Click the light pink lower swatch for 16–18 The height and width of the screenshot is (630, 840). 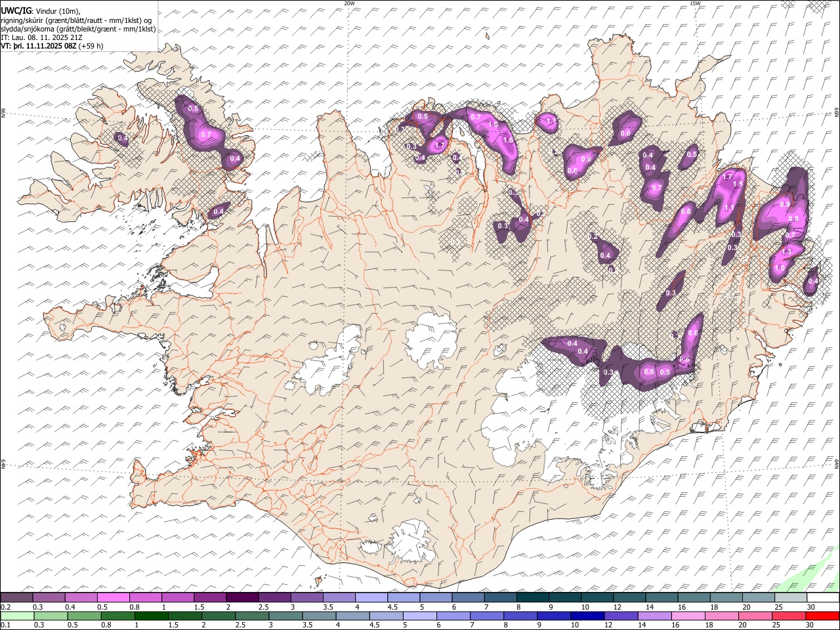(688, 616)
